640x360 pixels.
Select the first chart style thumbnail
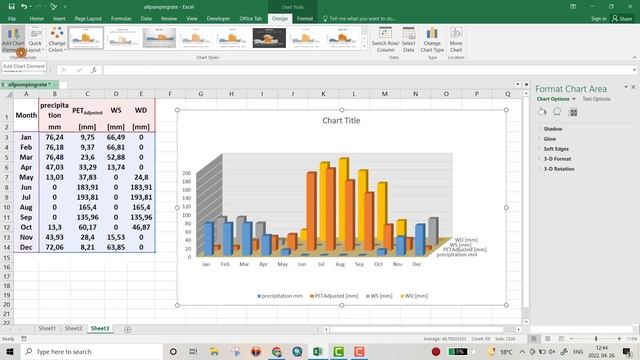point(86,38)
